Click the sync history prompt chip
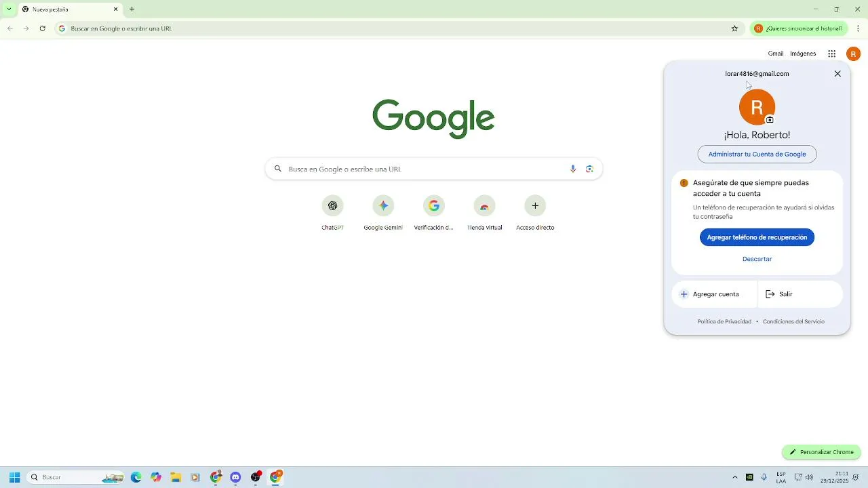868x488 pixels. pos(799,28)
